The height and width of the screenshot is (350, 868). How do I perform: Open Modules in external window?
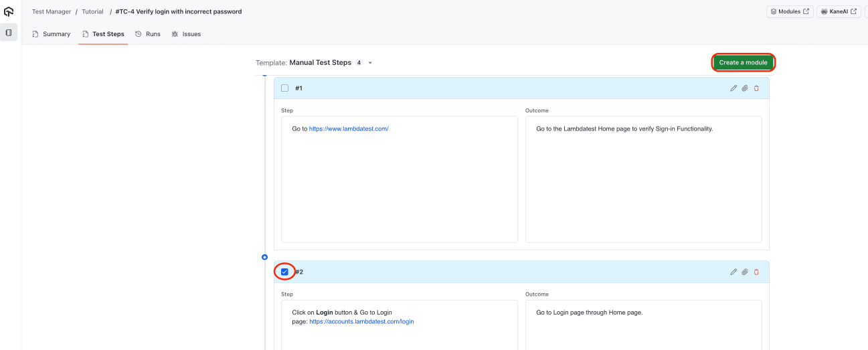(x=790, y=11)
